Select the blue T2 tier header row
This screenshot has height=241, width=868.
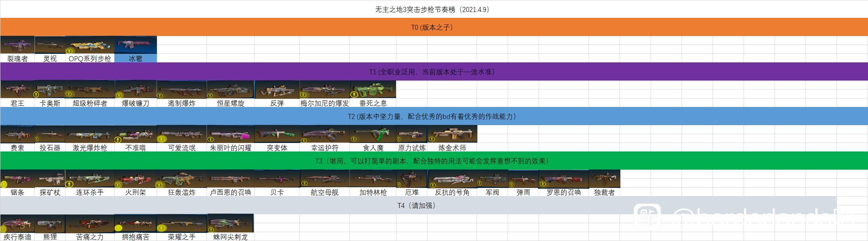[434, 116]
